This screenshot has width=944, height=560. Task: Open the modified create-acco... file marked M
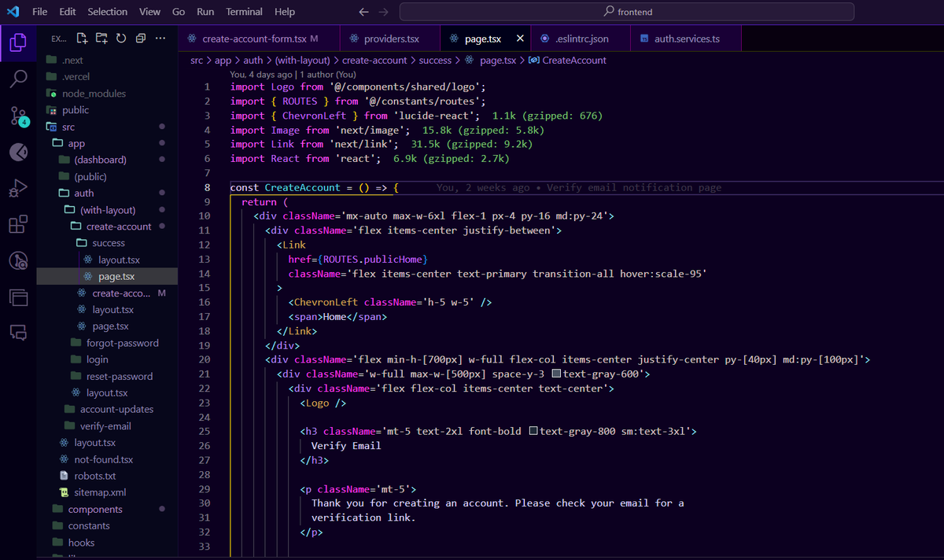point(107,293)
